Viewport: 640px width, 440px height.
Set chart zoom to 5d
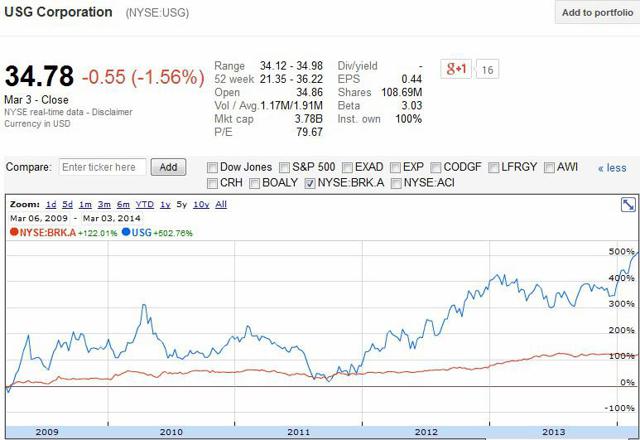67,204
